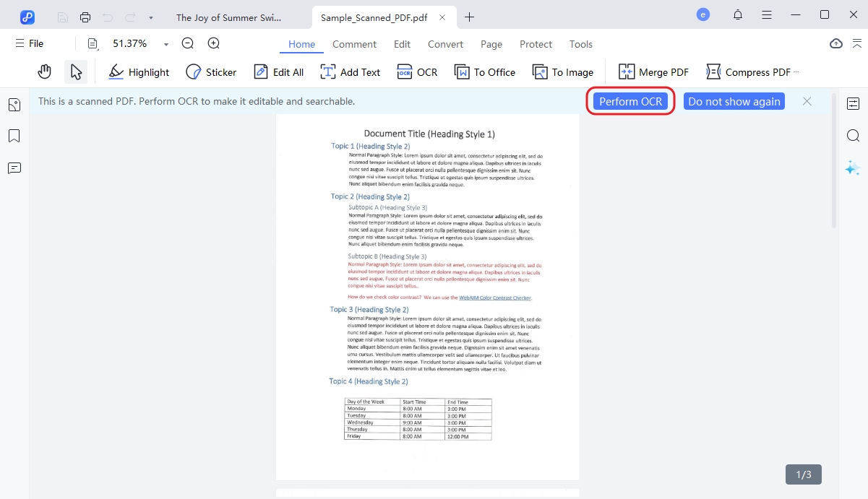868x499 pixels.
Task: Open the page thumbnails panel
Action: coord(14,104)
